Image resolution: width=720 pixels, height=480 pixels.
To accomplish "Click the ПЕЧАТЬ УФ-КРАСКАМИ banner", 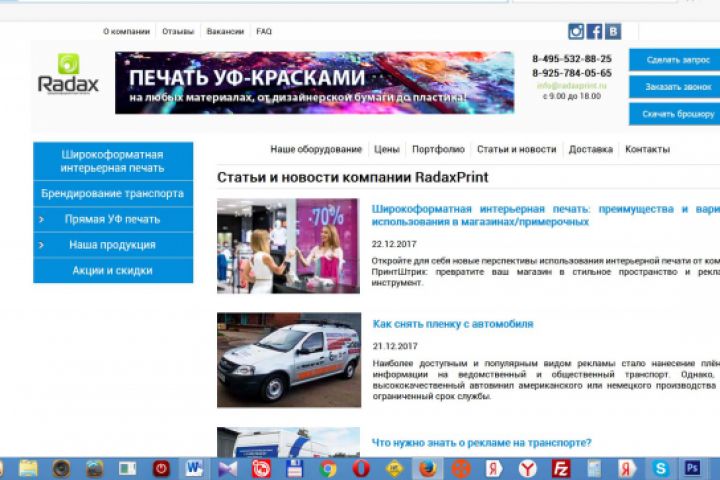I will (315, 83).
